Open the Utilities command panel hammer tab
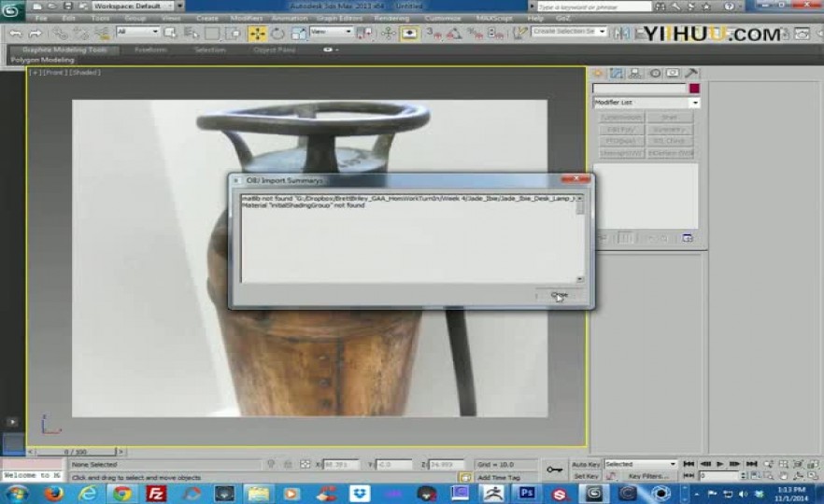The height and width of the screenshot is (504, 824). [x=691, y=74]
